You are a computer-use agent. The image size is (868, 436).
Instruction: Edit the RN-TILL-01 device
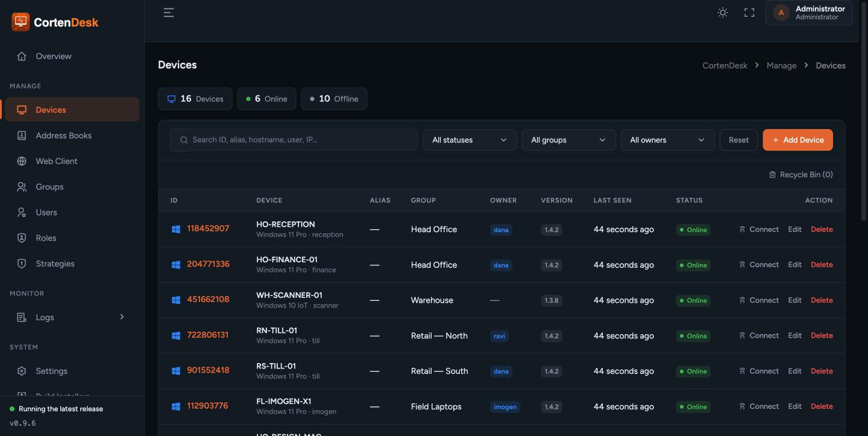click(x=794, y=335)
